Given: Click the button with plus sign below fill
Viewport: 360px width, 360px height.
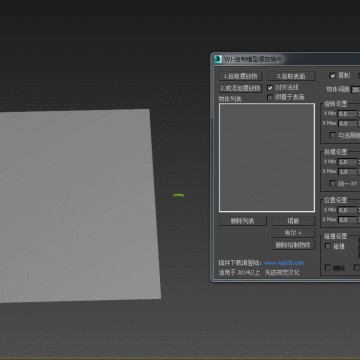Looking at the screenshot, I should (293, 233).
